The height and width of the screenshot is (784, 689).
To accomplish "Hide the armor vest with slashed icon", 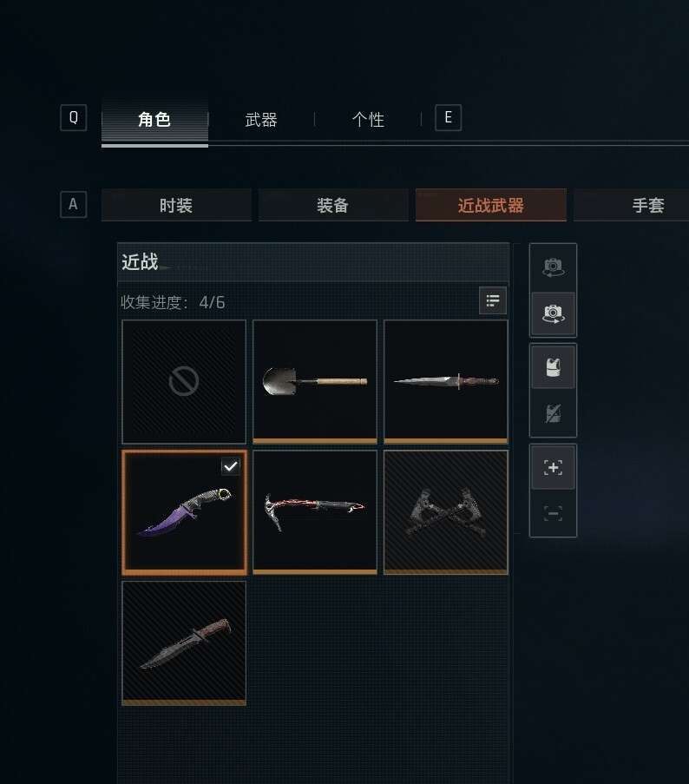I will tap(553, 413).
